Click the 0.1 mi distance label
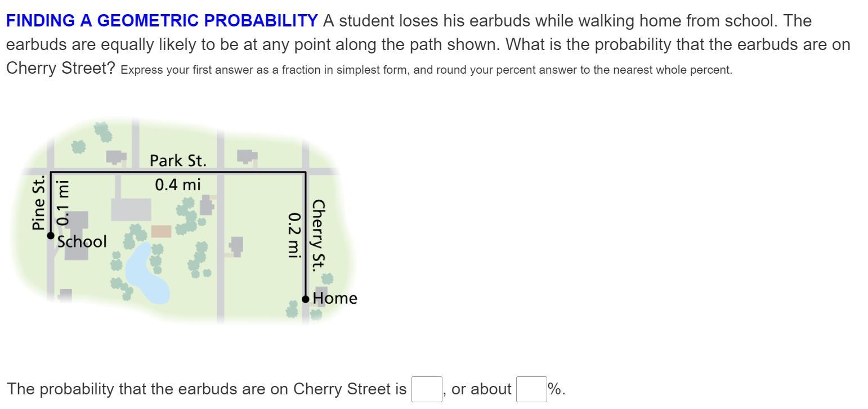 [64, 203]
